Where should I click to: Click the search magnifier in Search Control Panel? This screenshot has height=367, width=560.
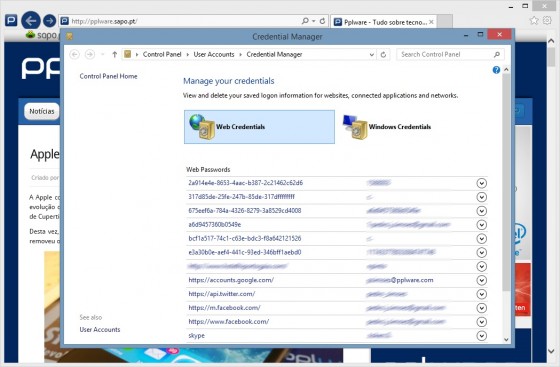click(497, 54)
